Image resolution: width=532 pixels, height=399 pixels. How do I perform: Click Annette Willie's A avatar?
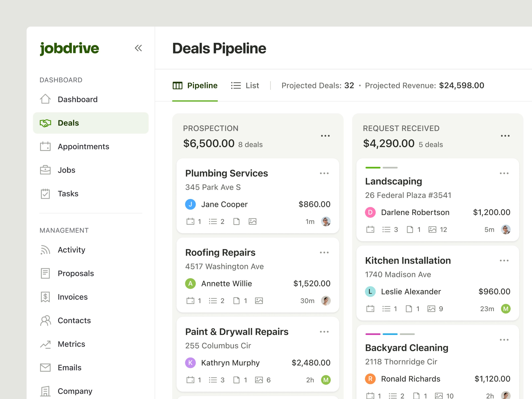190,284
